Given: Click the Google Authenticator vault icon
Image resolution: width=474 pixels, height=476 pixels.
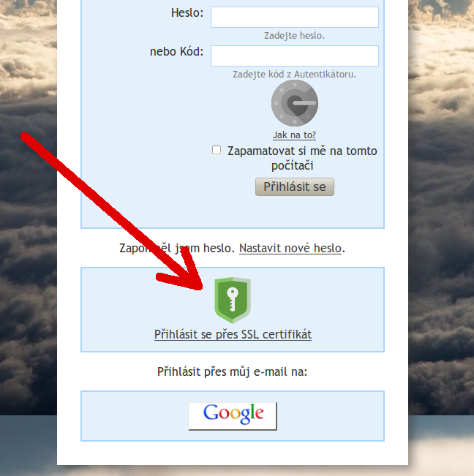Looking at the screenshot, I should point(295,103).
